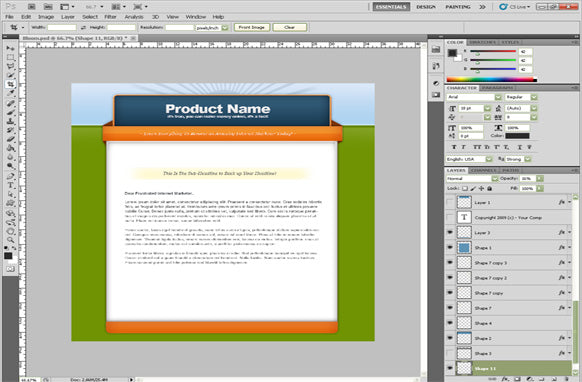
Task: Click the swap width and height icon
Action: point(83,27)
